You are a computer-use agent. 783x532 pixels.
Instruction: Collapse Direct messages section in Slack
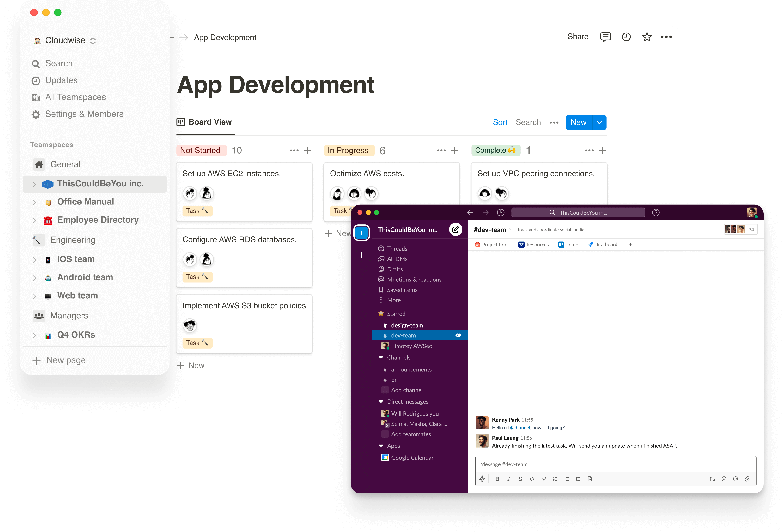point(381,402)
